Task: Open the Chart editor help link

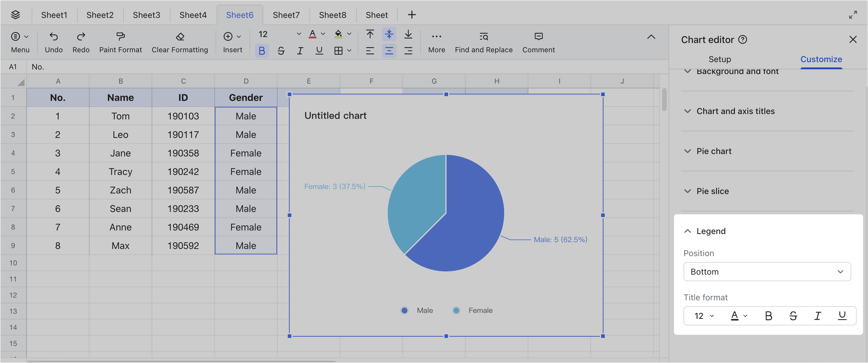Action: [743, 39]
